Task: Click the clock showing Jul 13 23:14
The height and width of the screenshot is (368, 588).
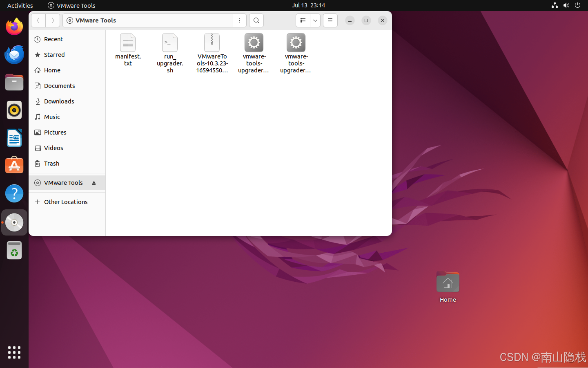Action: click(308, 5)
